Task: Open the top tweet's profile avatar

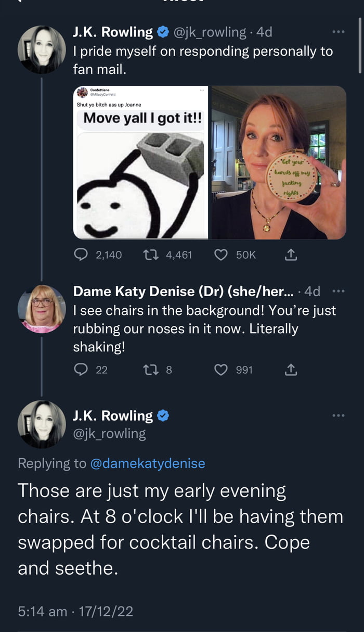Action: coord(42,49)
